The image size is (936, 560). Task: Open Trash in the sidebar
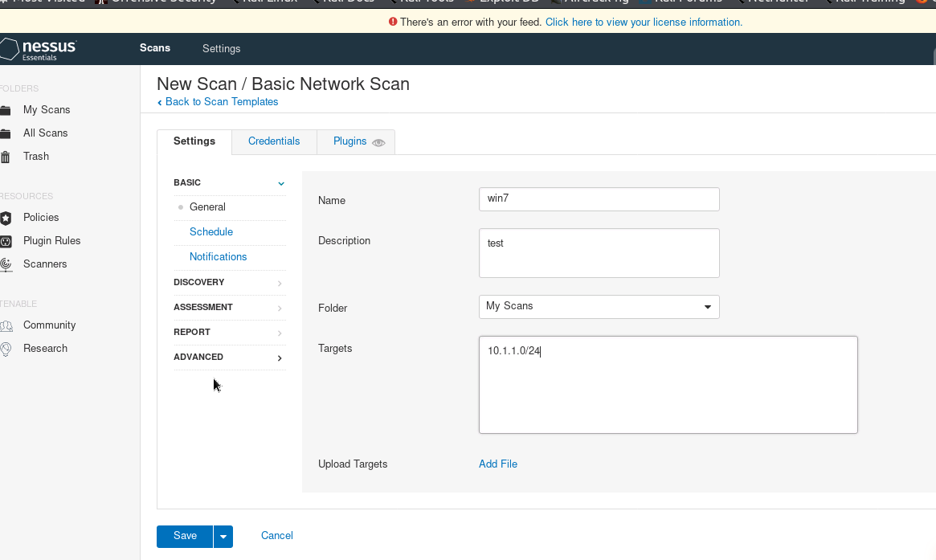coord(36,157)
